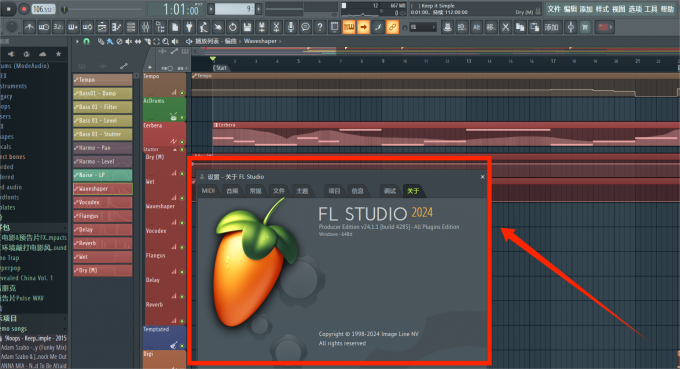Click arrow left of pattern selector
Screen dimensions: 680x369
[x=211, y=9]
